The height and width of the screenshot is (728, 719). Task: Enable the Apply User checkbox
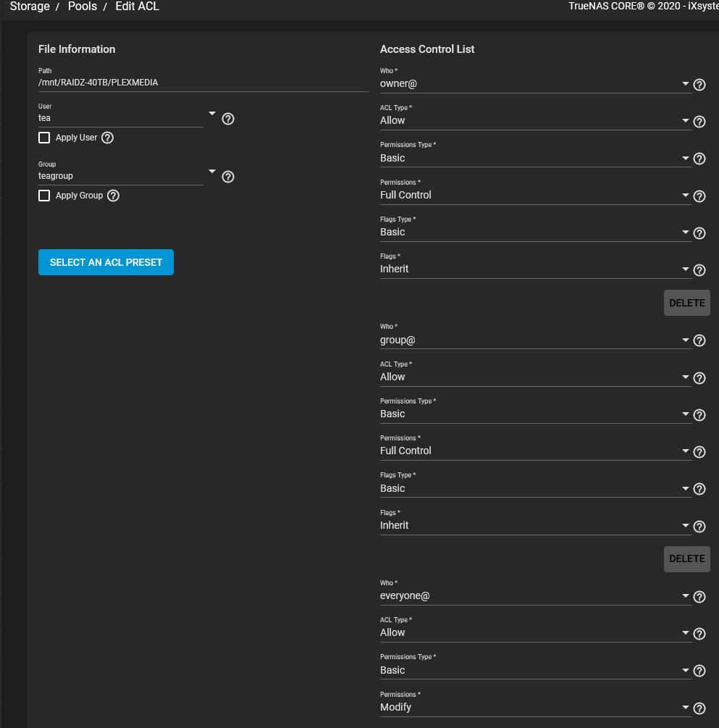coord(44,138)
